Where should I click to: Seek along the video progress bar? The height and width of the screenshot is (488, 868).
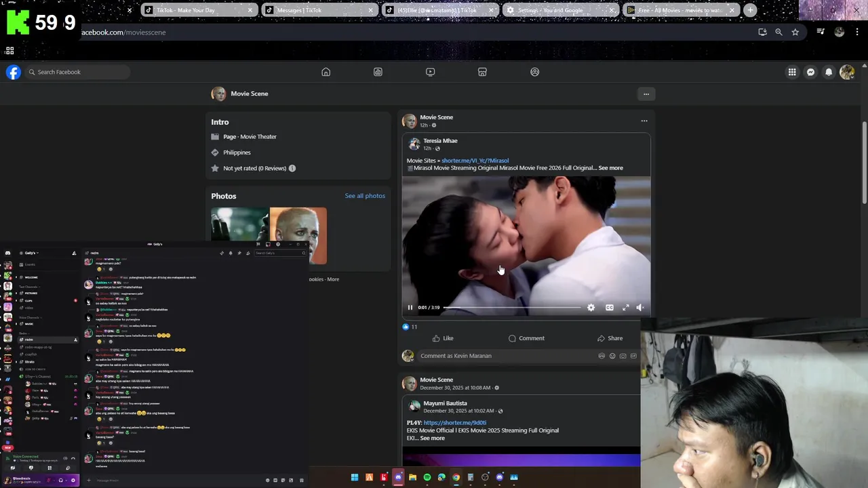(x=512, y=308)
